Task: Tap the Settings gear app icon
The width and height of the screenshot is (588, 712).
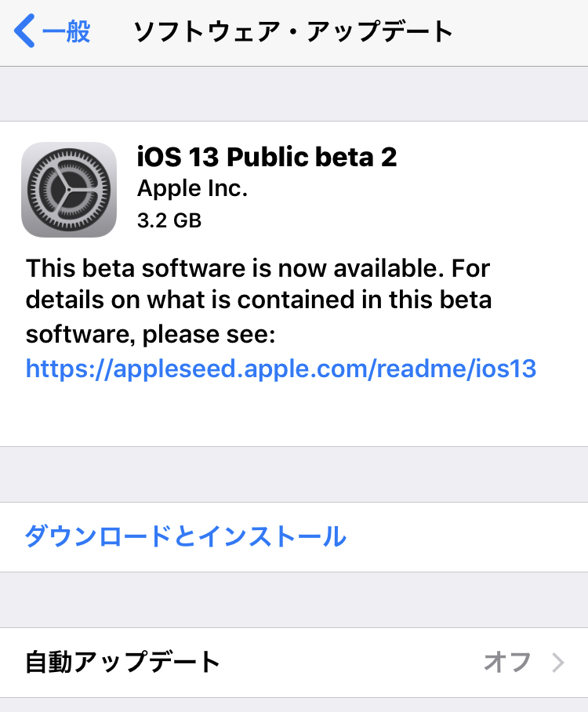Action: pos(69,189)
